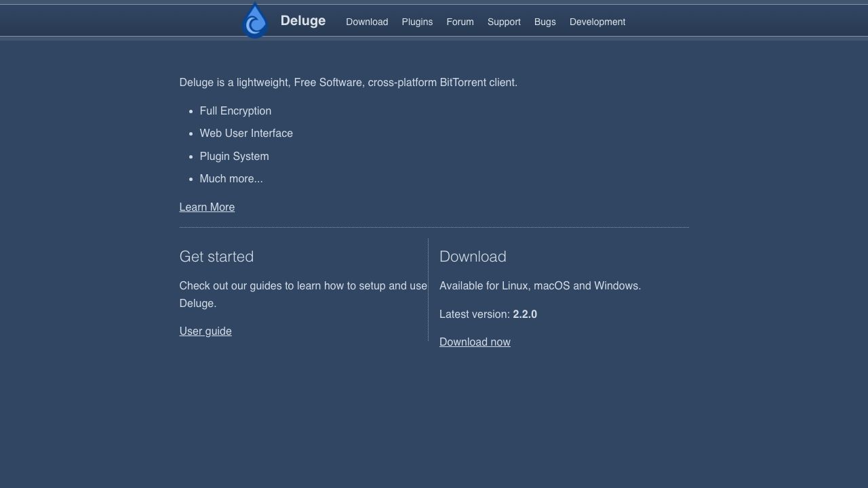868x488 pixels.
Task: Click the Deluge BitTorrent client description sentence
Action: click(x=348, y=83)
